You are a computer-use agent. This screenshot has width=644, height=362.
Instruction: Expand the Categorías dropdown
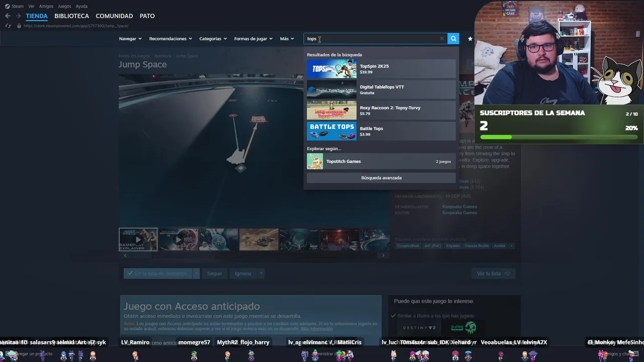click(x=213, y=39)
